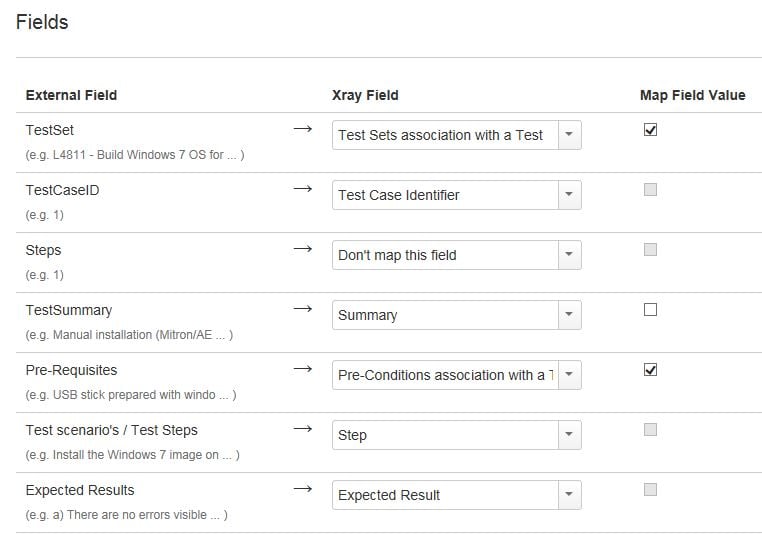Click the mapping arrow next to TestSummary

click(x=302, y=309)
